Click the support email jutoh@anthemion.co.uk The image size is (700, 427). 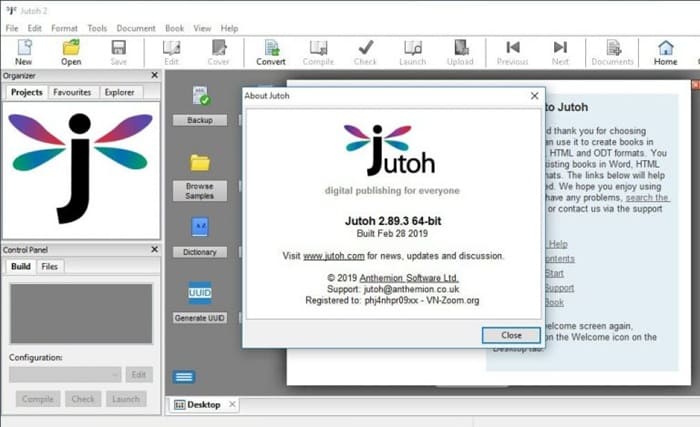coord(411,289)
